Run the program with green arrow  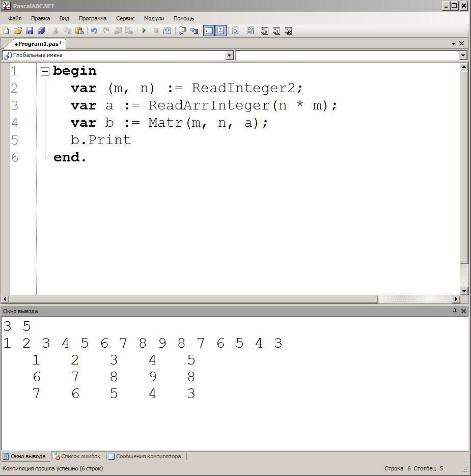point(144,31)
